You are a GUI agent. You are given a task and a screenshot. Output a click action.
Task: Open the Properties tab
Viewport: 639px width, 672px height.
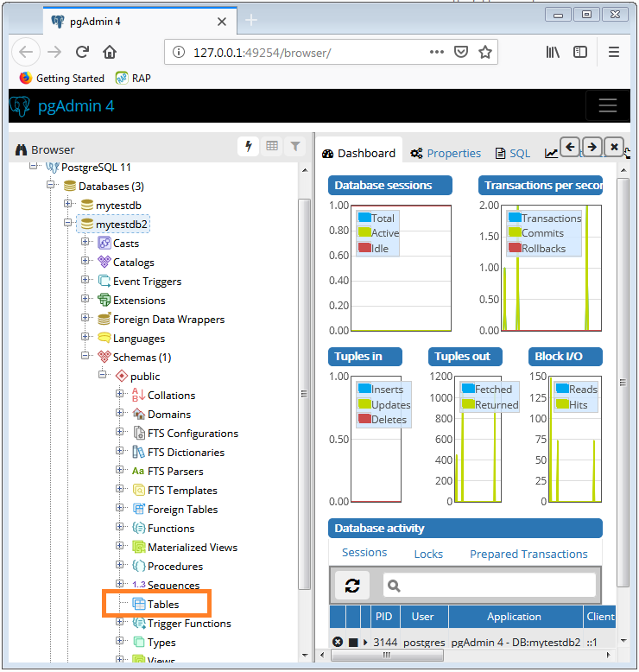pos(446,153)
